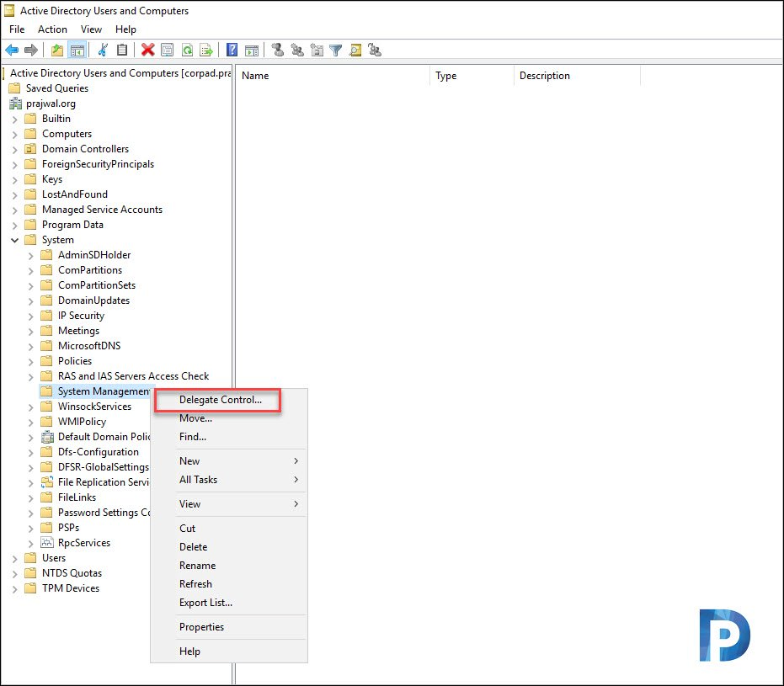Click the Saved Queries folder icon

click(15, 88)
